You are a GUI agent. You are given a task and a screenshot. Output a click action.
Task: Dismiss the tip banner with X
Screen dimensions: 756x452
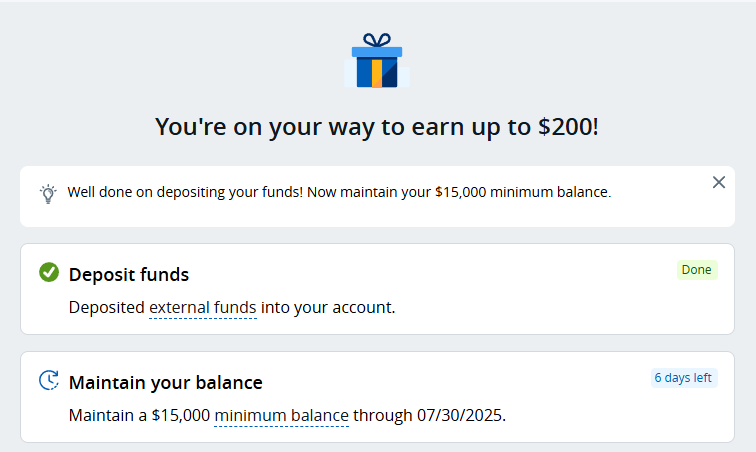pos(718,182)
